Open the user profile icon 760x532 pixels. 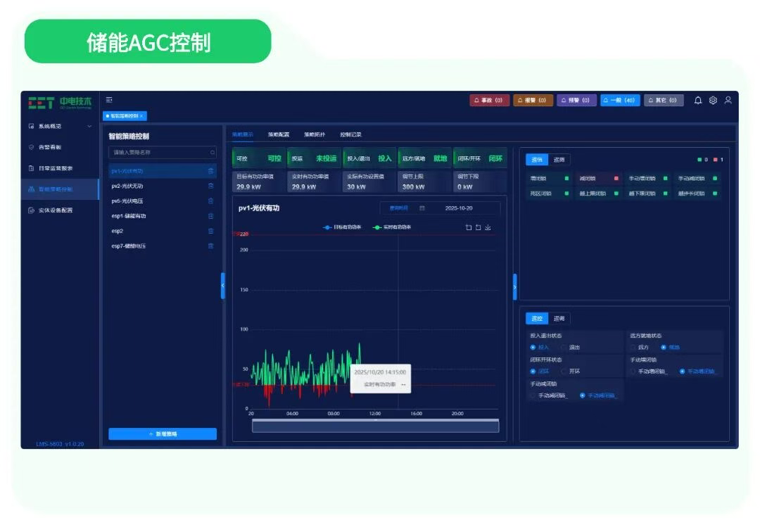coord(728,100)
